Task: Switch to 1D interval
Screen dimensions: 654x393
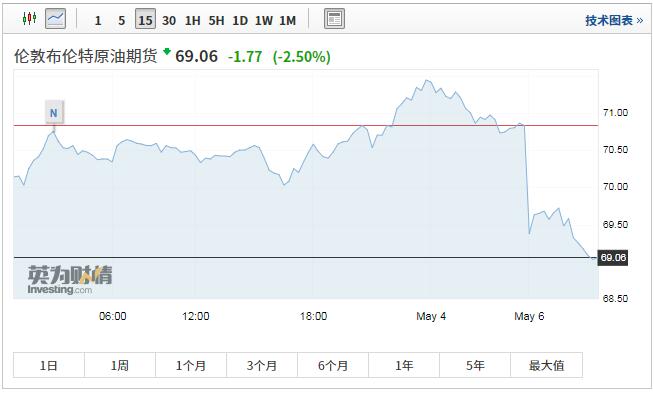Action: 240,20
